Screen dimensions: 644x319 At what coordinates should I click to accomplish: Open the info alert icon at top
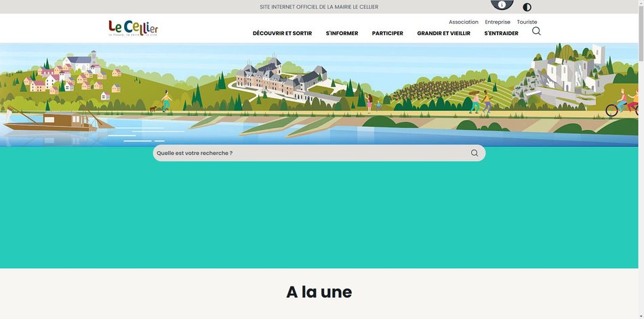tap(502, 5)
